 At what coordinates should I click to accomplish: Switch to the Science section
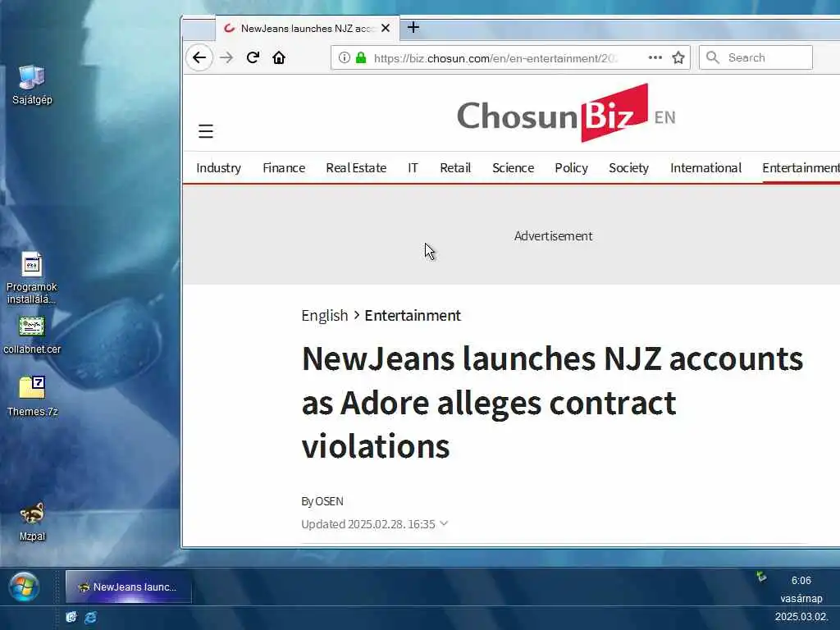513,167
